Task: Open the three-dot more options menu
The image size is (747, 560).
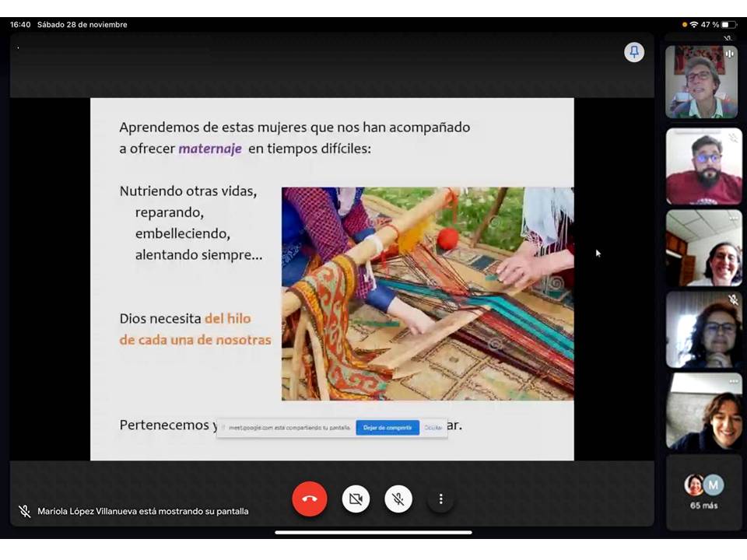Action: coord(440,499)
